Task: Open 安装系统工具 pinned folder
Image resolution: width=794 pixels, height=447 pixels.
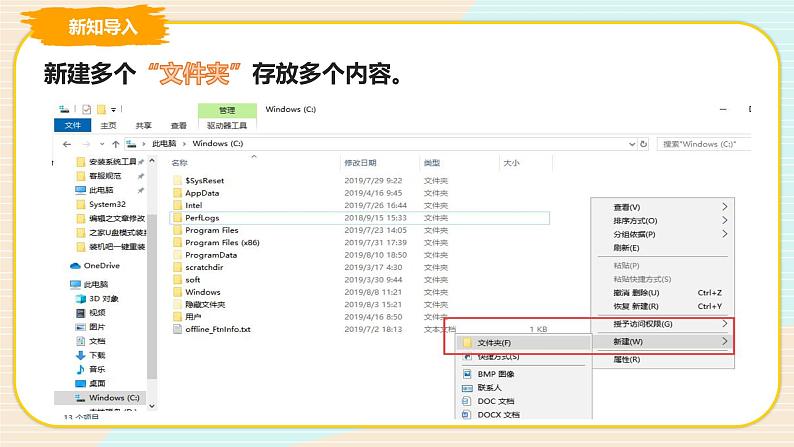Action: point(112,161)
